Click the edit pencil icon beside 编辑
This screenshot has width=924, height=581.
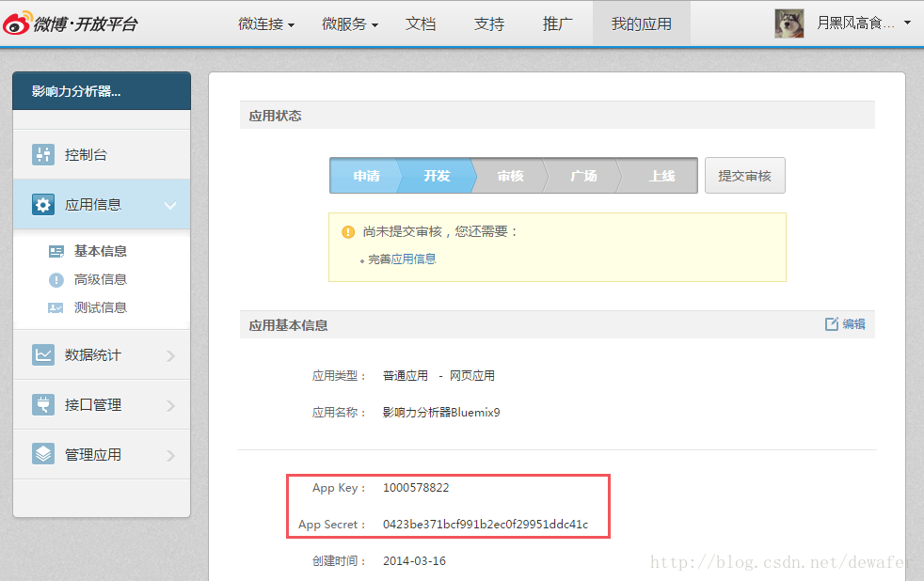[x=832, y=323]
